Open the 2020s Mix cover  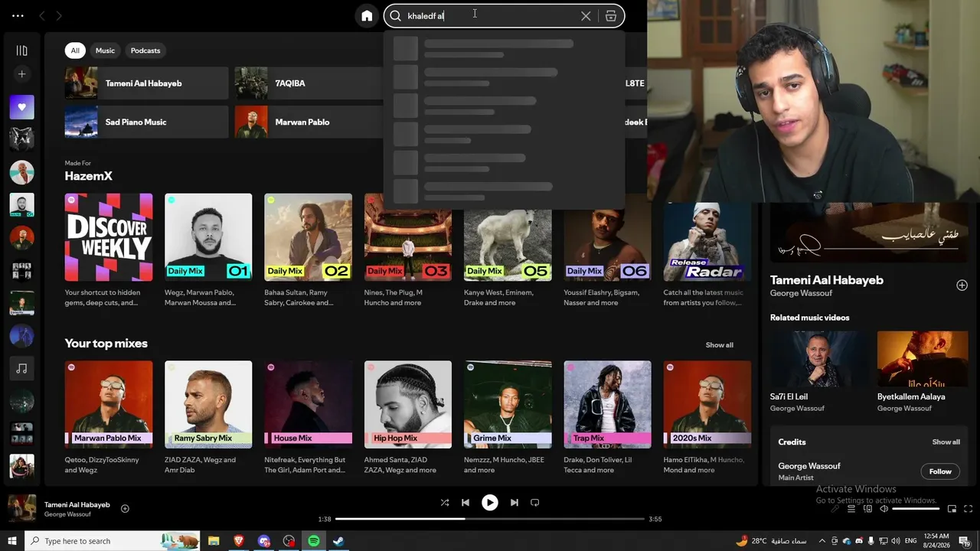[x=707, y=405]
